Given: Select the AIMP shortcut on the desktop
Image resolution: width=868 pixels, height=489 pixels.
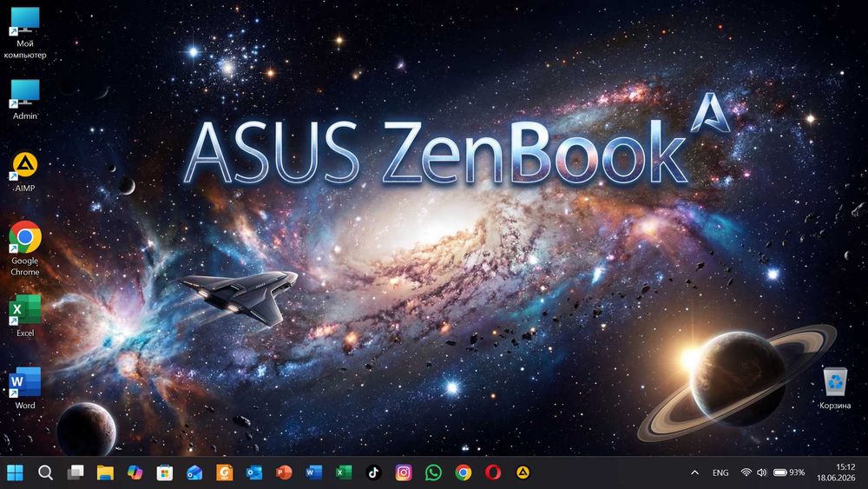Looking at the screenshot, I should [25, 172].
